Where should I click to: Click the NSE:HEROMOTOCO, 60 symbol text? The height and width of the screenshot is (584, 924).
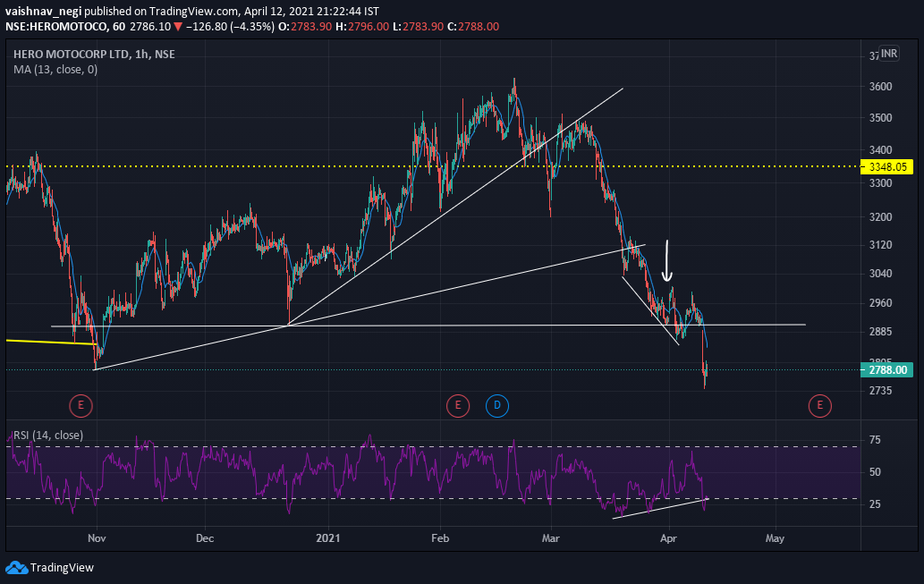tap(65, 27)
